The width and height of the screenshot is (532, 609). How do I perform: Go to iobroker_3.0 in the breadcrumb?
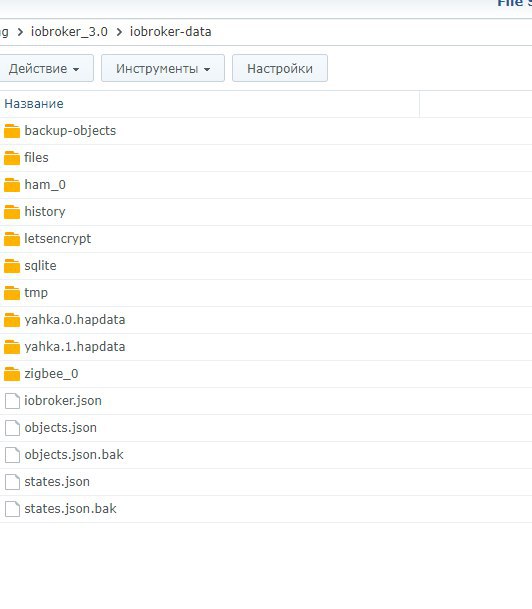coord(69,31)
